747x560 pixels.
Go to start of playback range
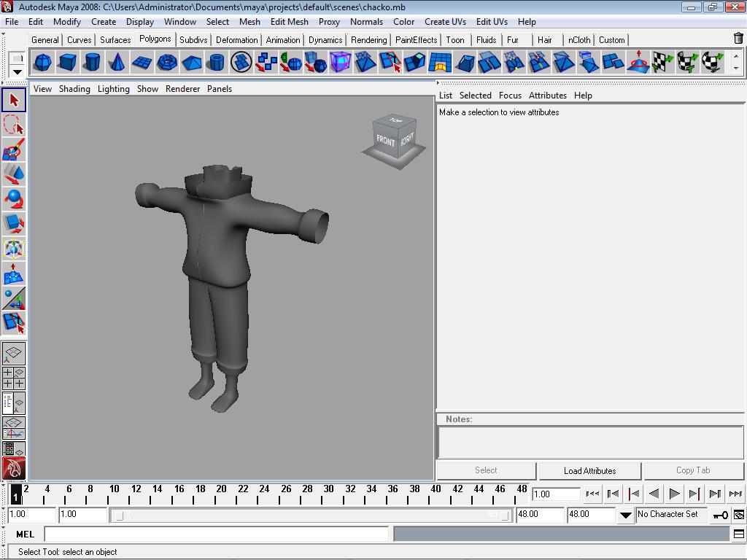point(592,494)
